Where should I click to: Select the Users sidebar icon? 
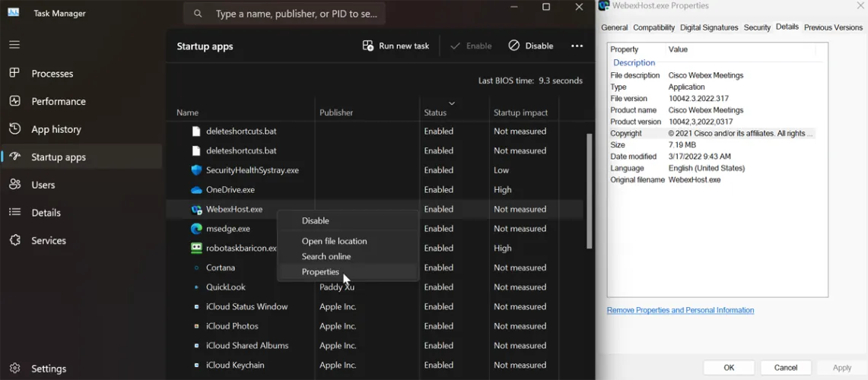tap(14, 185)
